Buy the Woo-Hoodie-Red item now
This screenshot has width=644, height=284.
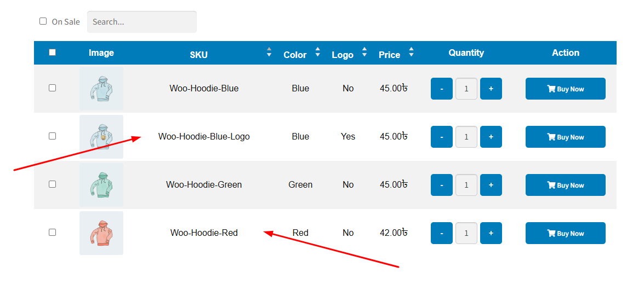click(x=565, y=233)
